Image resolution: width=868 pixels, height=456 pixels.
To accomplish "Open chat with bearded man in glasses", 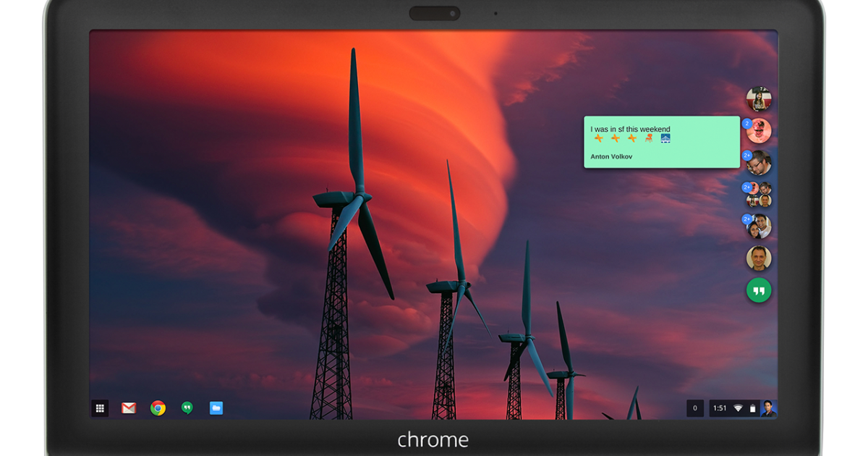I will [759, 163].
